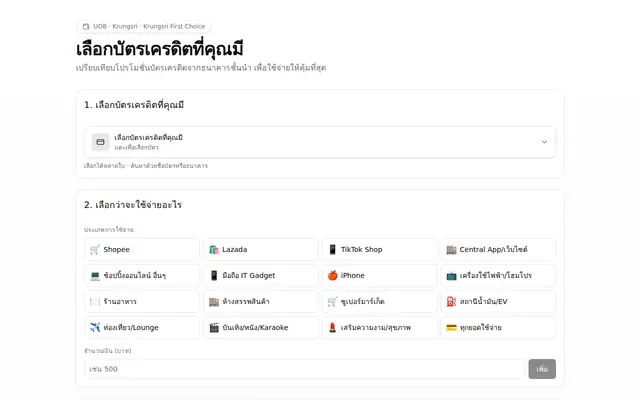This screenshot has width=640, height=400.
Task: Select the เสริมความงาม/สุขภาพ category
Action: coord(380,327)
